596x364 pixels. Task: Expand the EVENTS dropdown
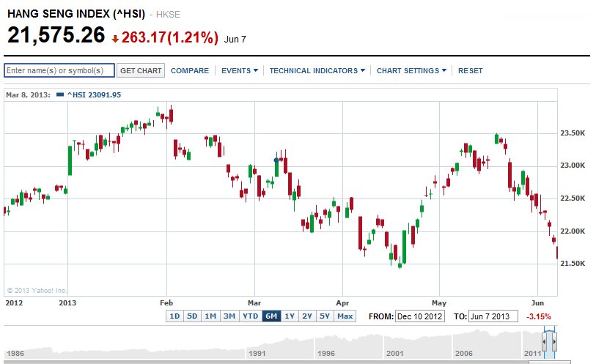coord(240,70)
